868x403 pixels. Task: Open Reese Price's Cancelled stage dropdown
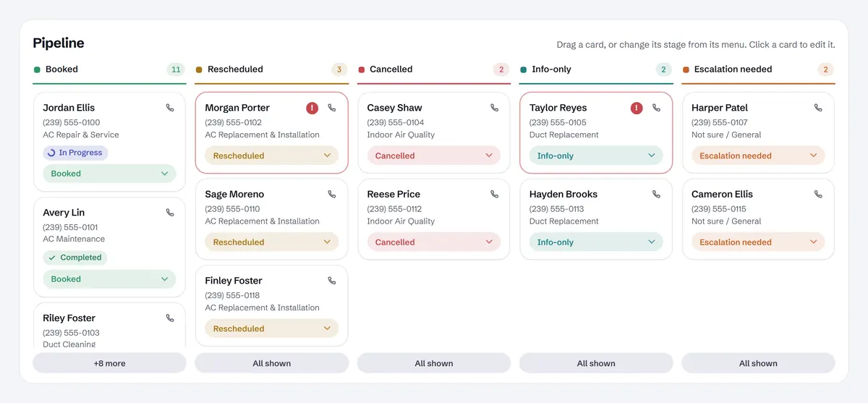(434, 242)
